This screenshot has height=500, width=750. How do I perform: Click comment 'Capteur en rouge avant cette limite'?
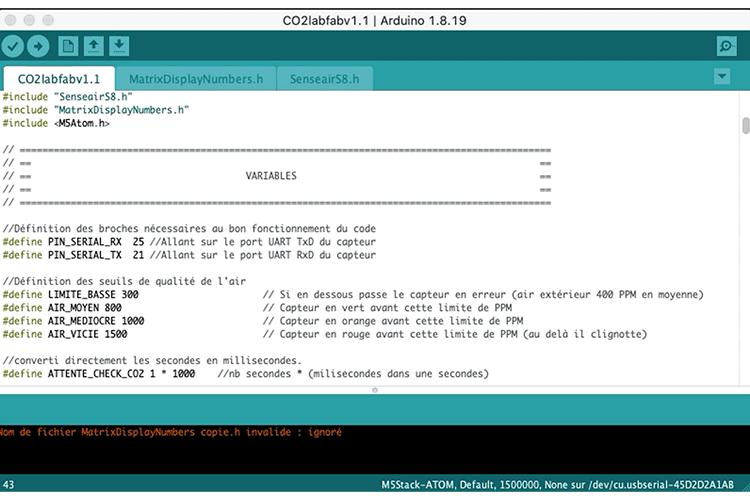(x=454, y=334)
